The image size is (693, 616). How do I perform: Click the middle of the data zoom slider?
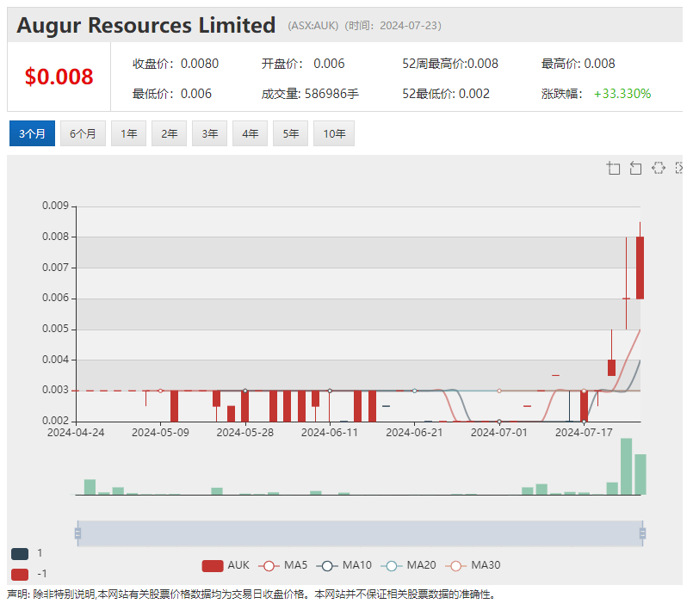[x=360, y=533]
